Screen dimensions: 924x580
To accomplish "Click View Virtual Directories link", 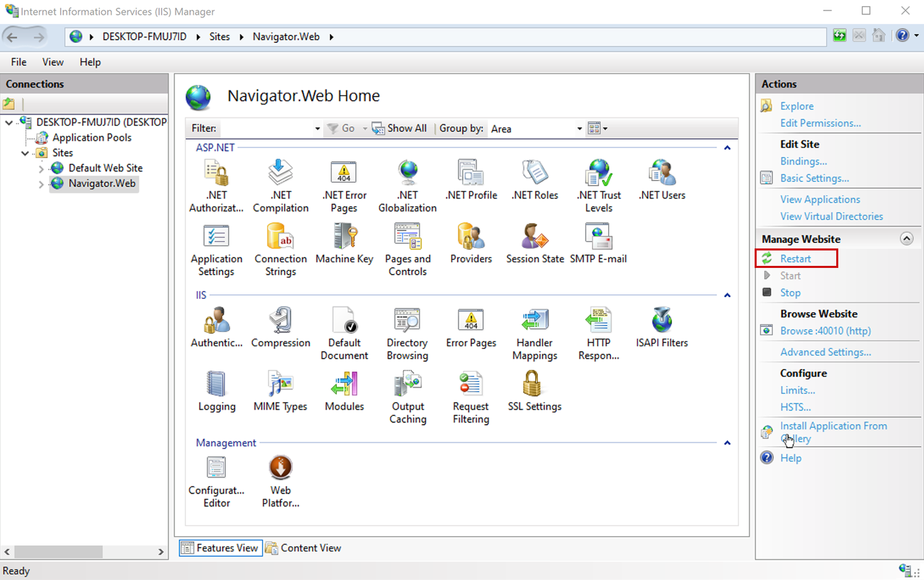I will (x=831, y=217).
